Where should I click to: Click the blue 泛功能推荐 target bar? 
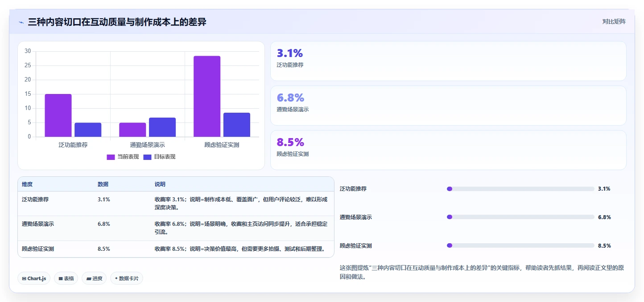88,130
